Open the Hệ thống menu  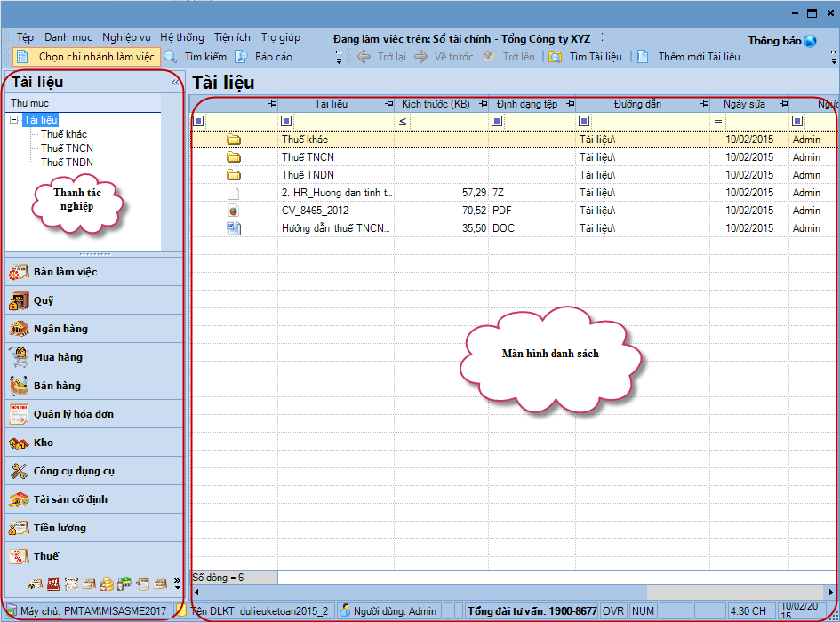181,37
